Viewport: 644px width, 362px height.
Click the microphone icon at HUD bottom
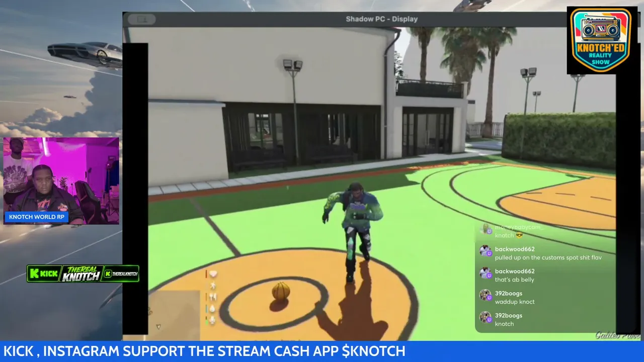[x=212, y=320]
